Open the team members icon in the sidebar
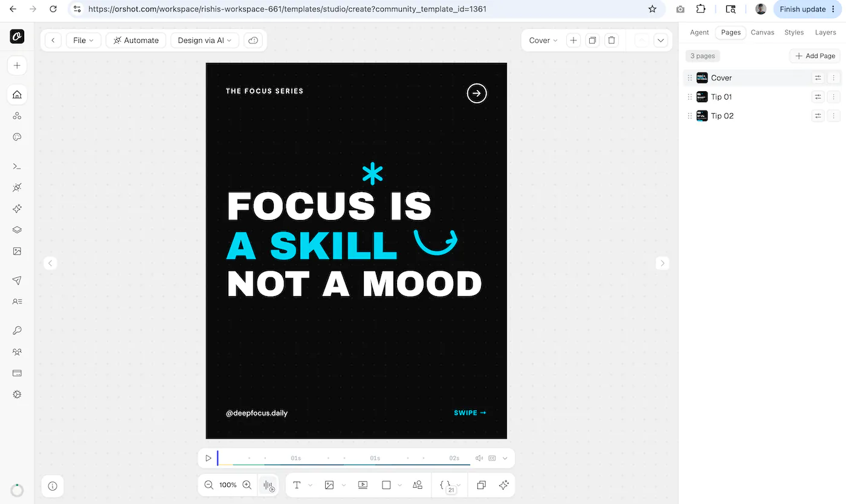 (17, 352)
